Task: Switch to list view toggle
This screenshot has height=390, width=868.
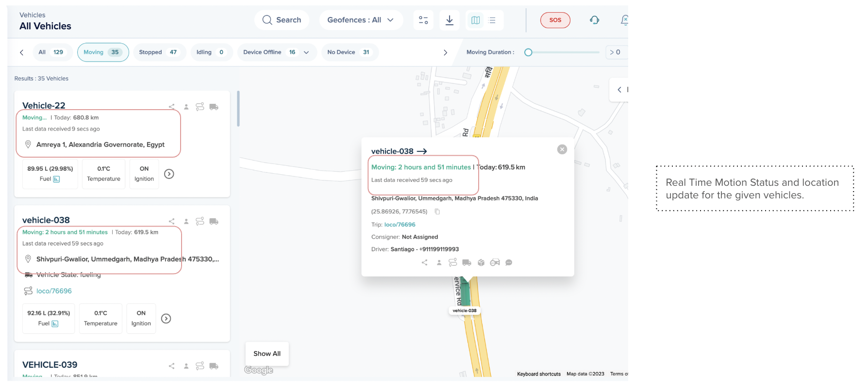Action: coord(492,20)
